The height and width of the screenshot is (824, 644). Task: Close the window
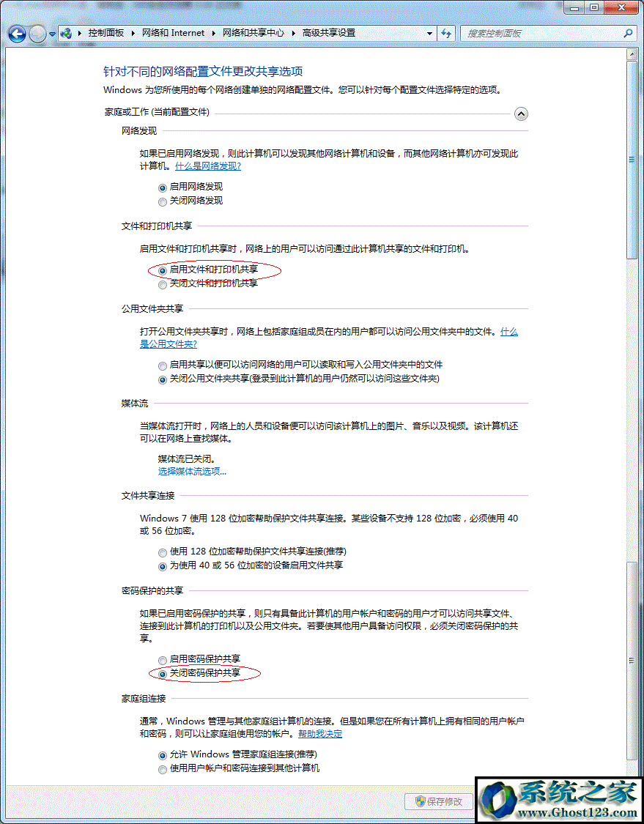(x=622, y=8)
